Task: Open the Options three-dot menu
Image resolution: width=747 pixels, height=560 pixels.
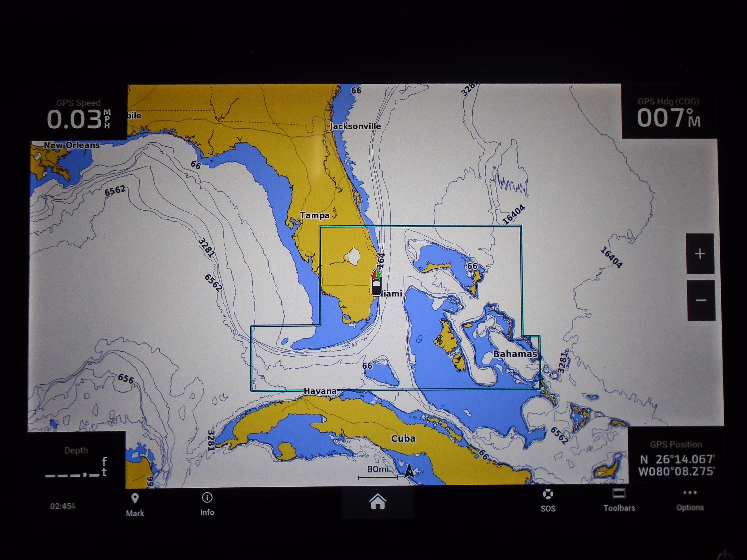Action: coord(690,493)
